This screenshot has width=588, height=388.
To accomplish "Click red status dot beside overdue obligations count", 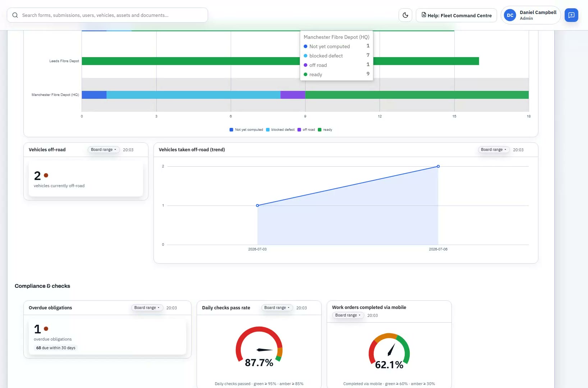I will tap(46, 329).
